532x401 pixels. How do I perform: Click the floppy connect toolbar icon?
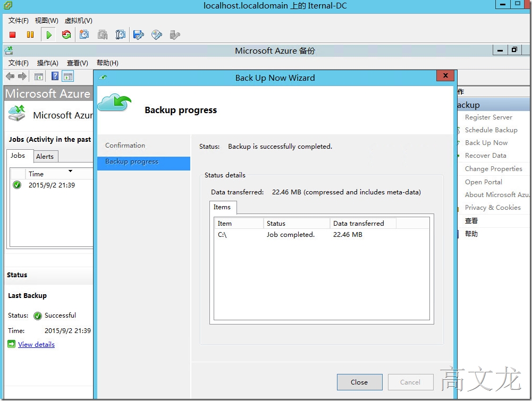point(139,35)
